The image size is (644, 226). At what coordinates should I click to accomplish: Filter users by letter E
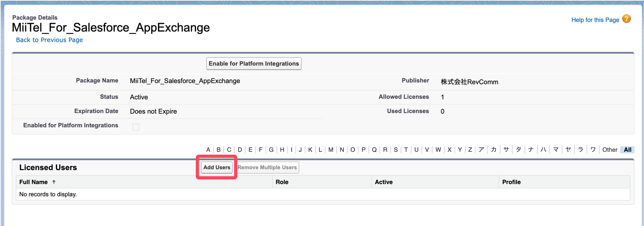[x=250, y=150]
